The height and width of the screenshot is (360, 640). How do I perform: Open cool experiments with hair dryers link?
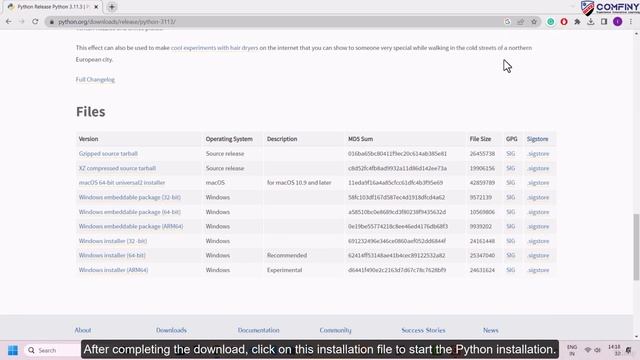click(214, 48)
